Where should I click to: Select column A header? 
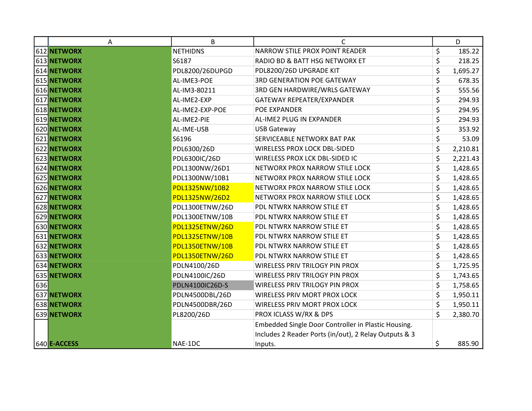(110, 42)
